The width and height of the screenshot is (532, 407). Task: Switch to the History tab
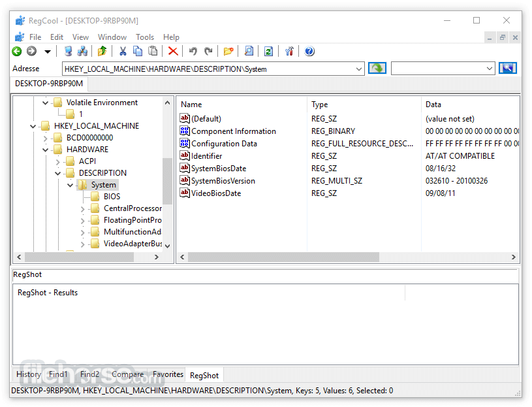click(x=29, y=374)
